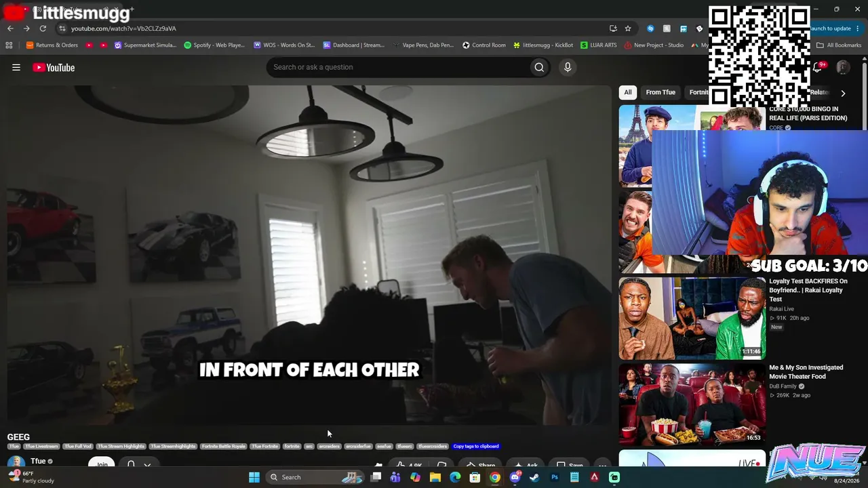Open Steam from the taskbar
Screen dimensions: 868x488
point(534,477)
